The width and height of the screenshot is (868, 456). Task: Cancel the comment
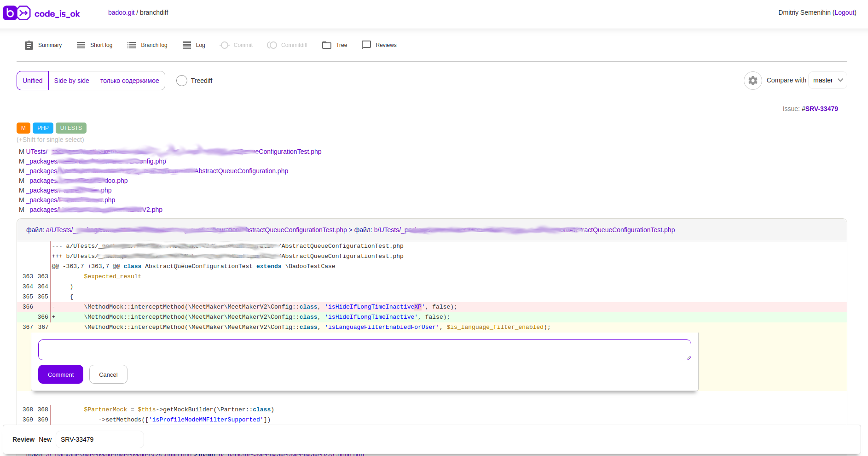tap(108, 374)
